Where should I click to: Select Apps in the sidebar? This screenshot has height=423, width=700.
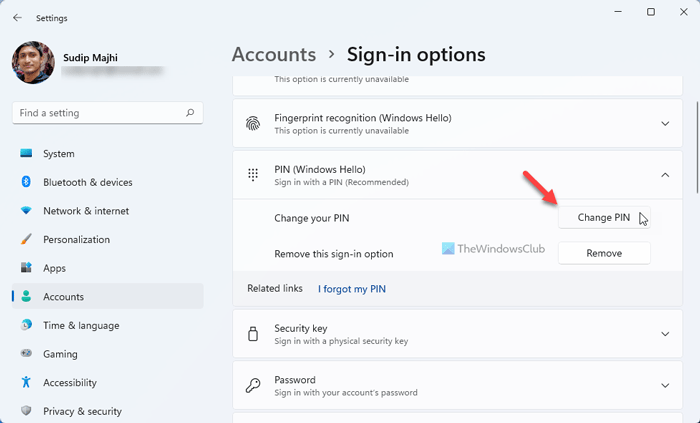(x=54, y=268)
